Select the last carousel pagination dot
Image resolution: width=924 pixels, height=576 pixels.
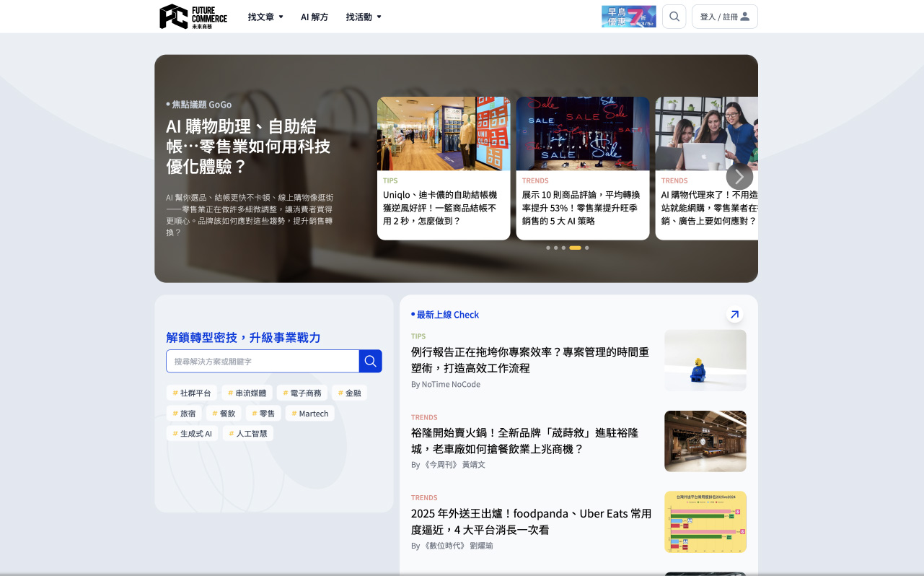pyautogui.click(x=587, y=248)
